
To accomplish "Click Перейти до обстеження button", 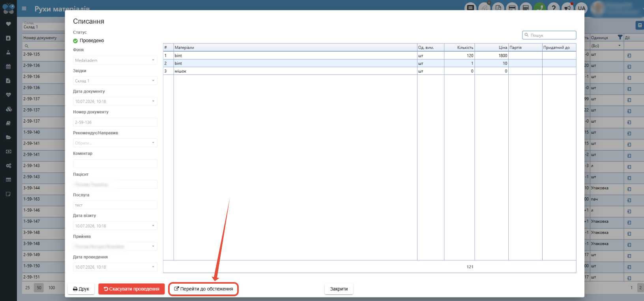I will click(204, 289).
